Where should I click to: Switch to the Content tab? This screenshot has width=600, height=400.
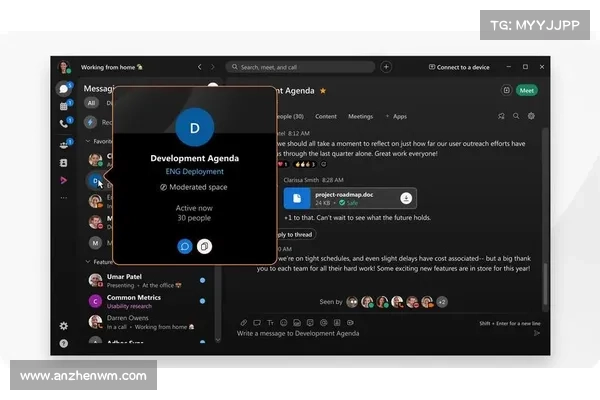coord(326,116)
